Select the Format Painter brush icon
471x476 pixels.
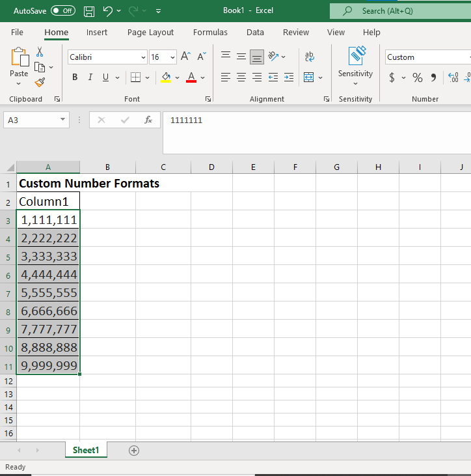pyautogui.click(x=40, y=82)
